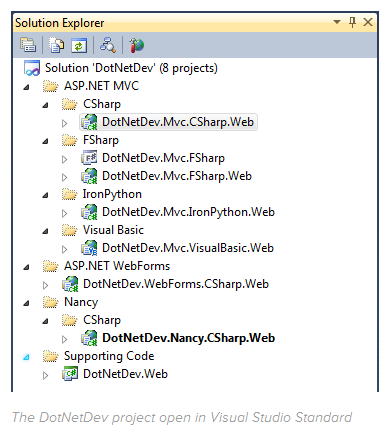Viewport: 391px width, 434px height.
Task: Click the Show All Files toolbar icon
Action: point(57,45)
